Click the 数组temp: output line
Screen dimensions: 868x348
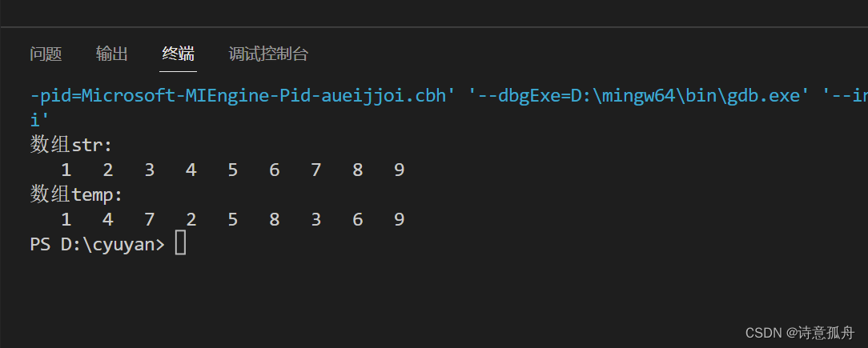pos(76,194)
